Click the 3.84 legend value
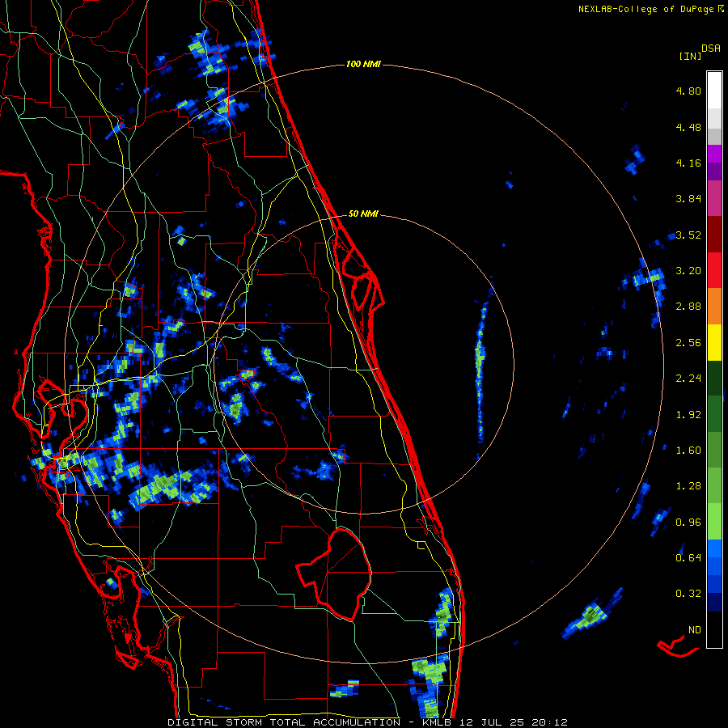Image resolution: width=728 pixels, height=728 pixels. (688, 199)
